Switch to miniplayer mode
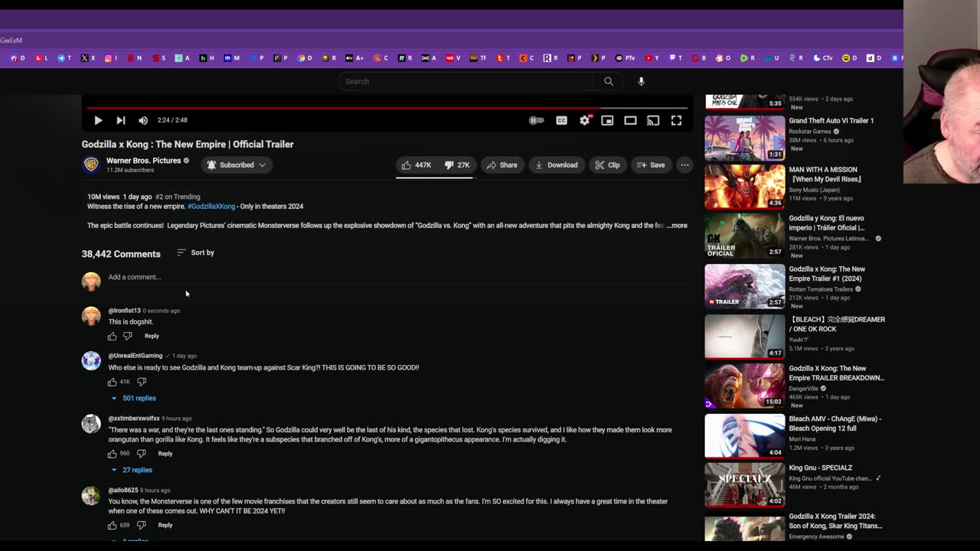 (x=607, y=120)
